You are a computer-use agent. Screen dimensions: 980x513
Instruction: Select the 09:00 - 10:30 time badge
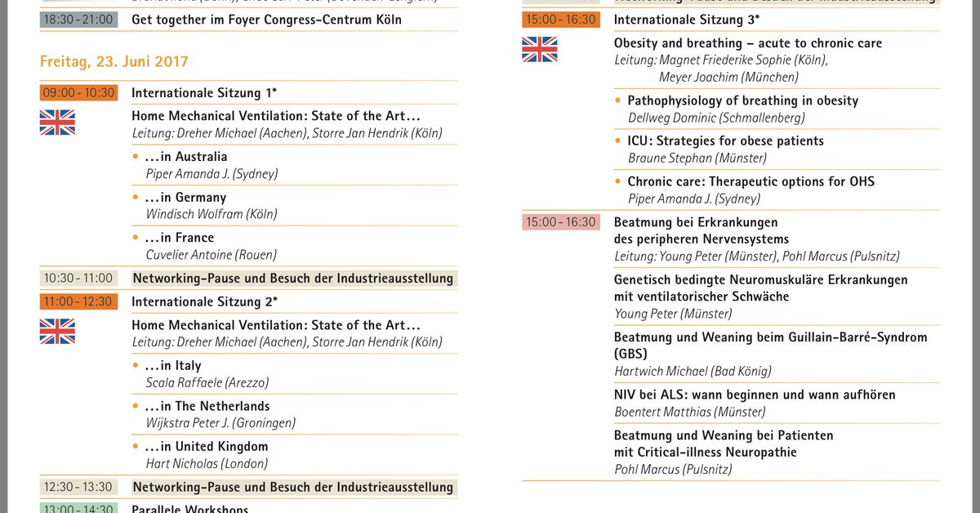(x=78, y=93)
